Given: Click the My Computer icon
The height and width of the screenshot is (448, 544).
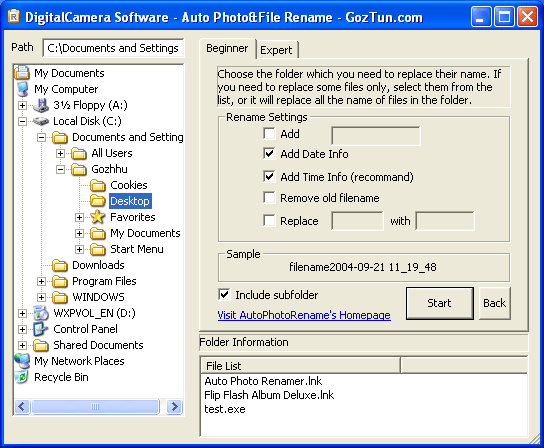Looking at the screenshot, I should (x=22, y=89).
